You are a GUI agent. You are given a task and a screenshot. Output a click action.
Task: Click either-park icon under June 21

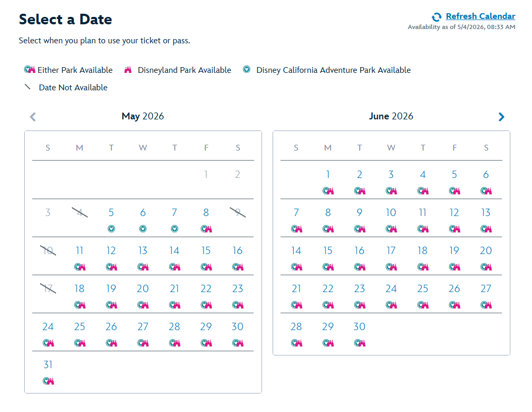coord(296,305)
